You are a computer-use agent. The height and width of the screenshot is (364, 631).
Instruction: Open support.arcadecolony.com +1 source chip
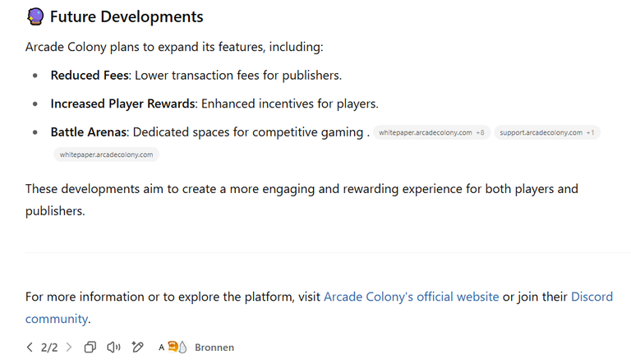click(547, 132)
